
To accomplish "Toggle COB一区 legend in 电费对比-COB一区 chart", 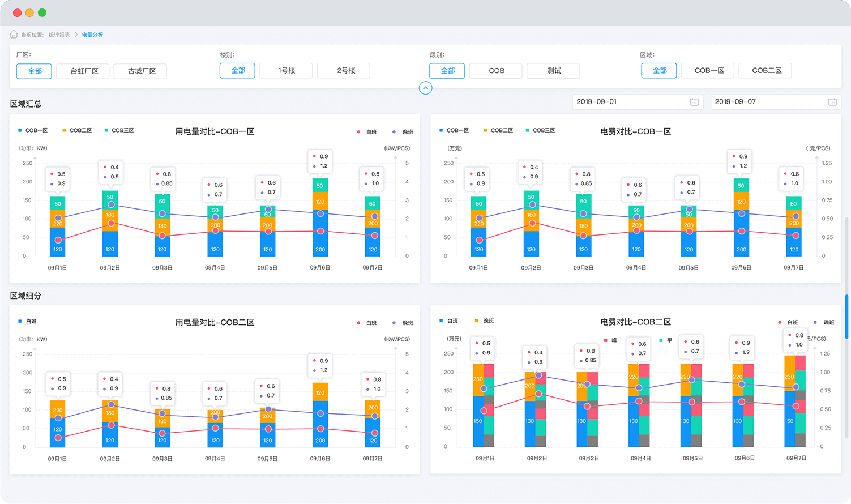I will coord(454,131).
